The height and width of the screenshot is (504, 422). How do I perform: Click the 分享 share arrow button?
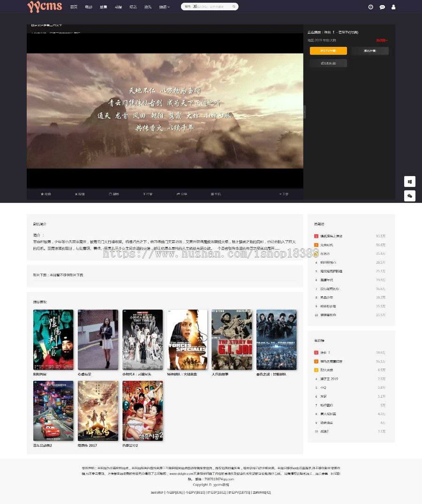coord(182,194)
